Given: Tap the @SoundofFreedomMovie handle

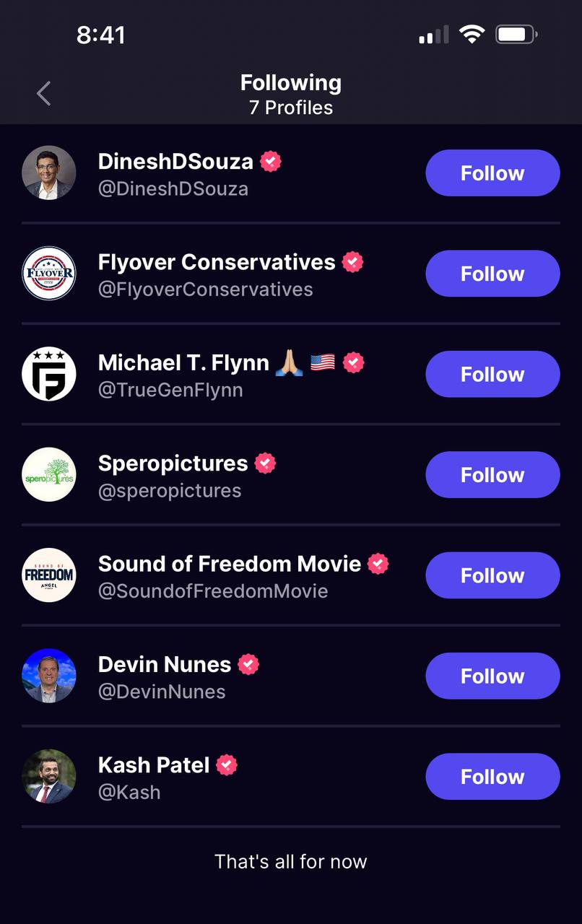Looking at the screenshot, I should tap(213, 591).
